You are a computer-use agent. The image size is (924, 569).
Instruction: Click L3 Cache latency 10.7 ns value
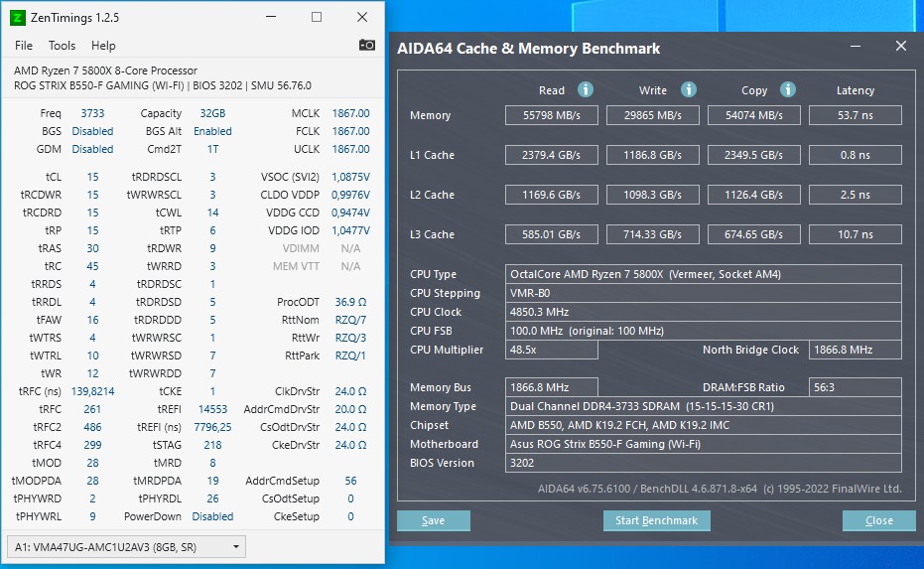[856, 234]
